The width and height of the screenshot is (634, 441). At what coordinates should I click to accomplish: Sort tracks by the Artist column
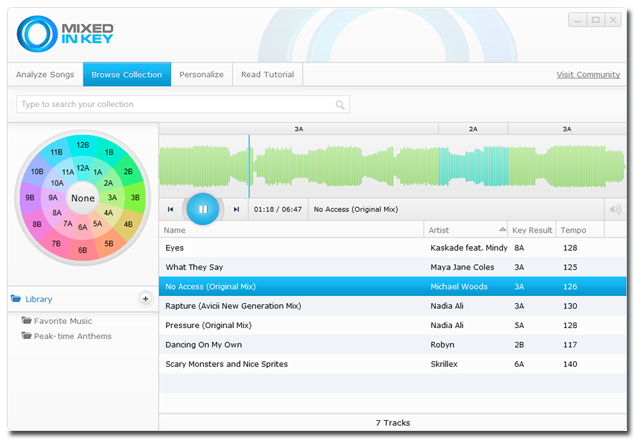point(466,230)
